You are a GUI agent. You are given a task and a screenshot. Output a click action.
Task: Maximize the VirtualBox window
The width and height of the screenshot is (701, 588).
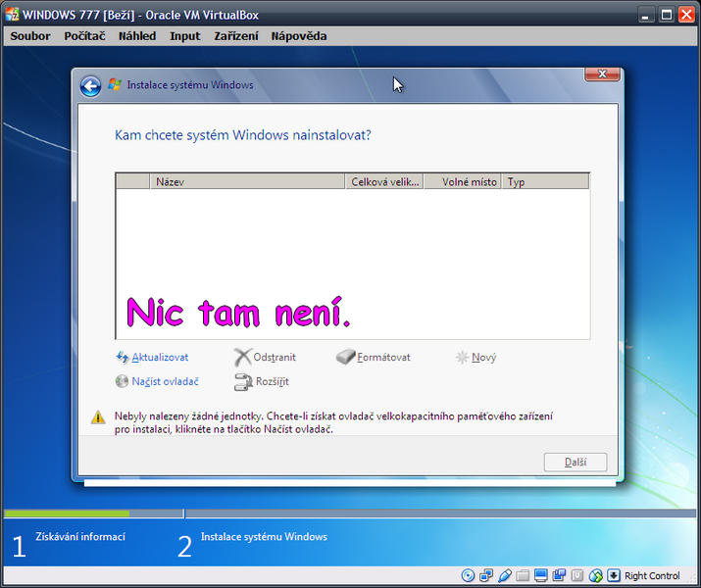click(666, 16)
